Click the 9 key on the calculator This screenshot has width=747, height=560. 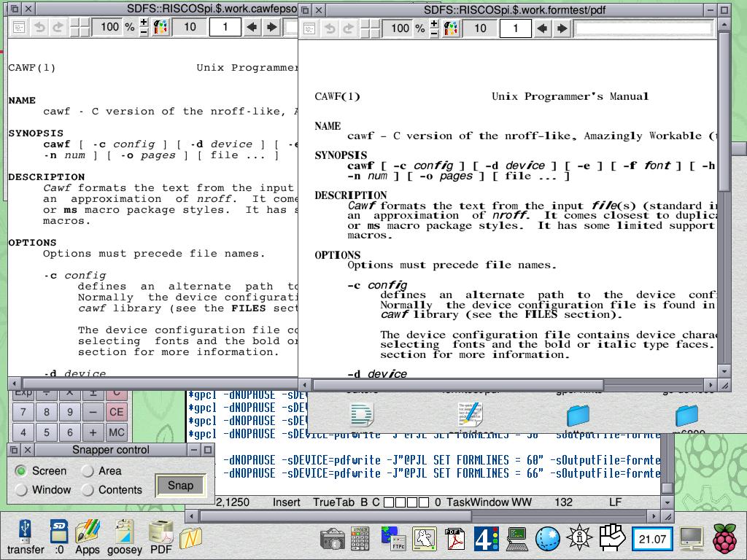(69, 412)
